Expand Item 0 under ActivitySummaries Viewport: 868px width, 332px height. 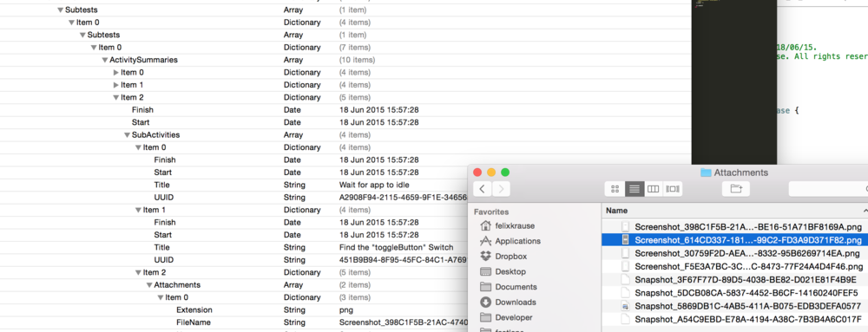click(x=115, y=72)
